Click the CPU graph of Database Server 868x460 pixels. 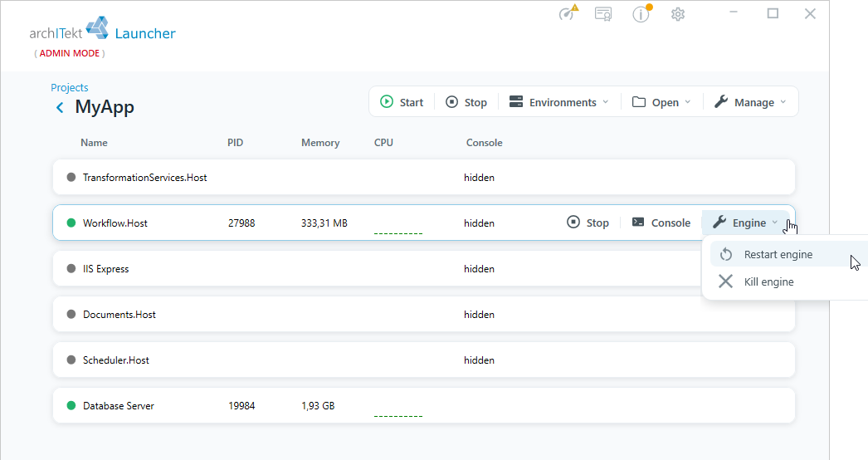point(398,415)
